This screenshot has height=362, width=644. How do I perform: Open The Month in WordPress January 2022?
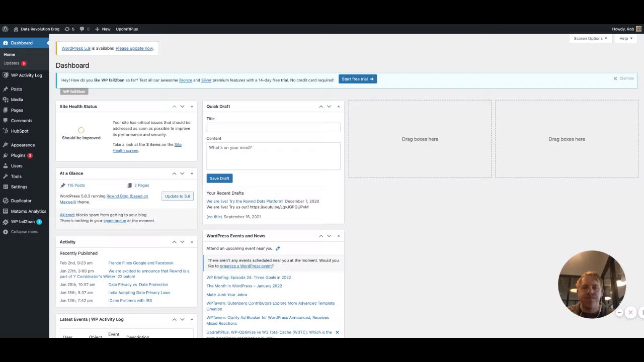[x=244, y=286]
